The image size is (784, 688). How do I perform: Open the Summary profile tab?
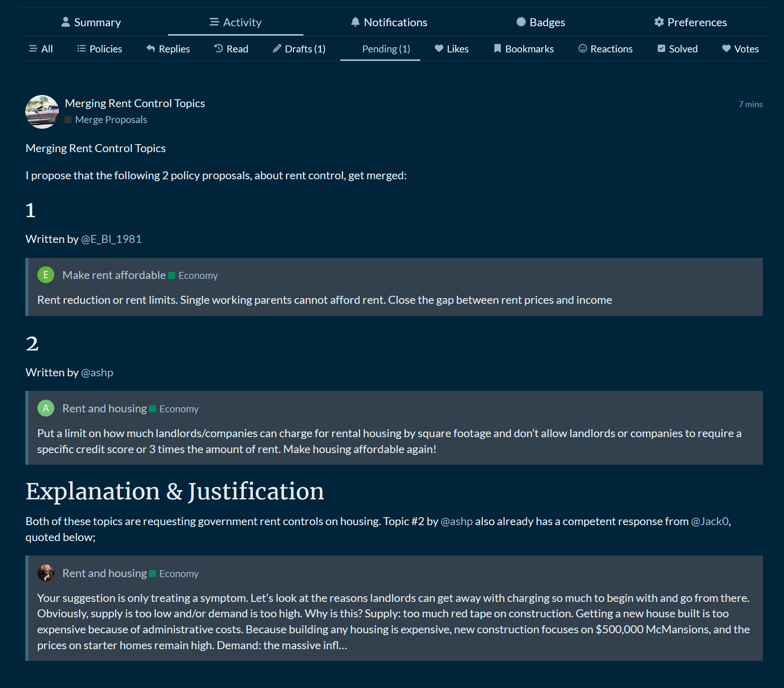coord(91,22)
